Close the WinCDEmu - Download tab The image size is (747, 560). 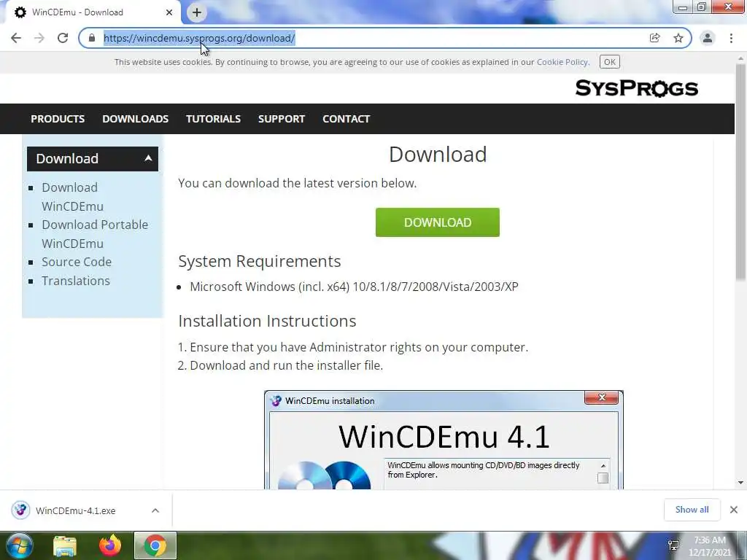tap(169, 12)
